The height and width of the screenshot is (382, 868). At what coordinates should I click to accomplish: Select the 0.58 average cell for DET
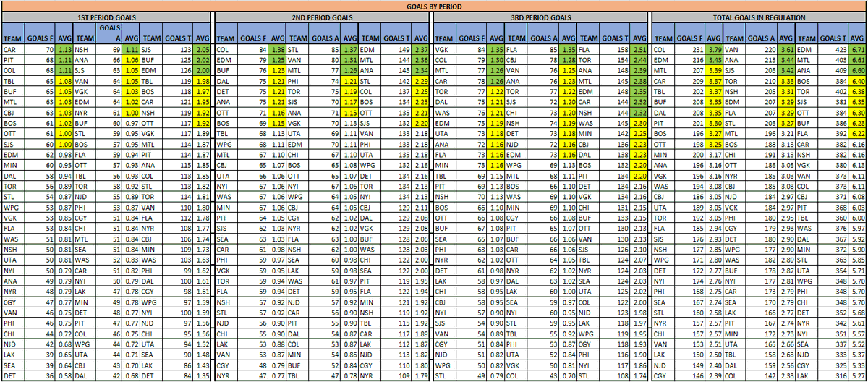click(64, 376)
